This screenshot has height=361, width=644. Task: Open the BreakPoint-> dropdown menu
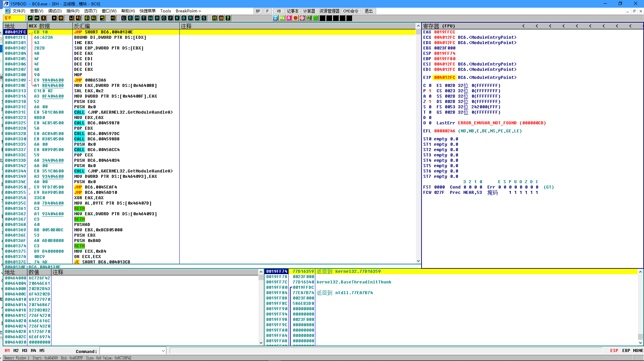pyautogui.click(x=188, y=11)
